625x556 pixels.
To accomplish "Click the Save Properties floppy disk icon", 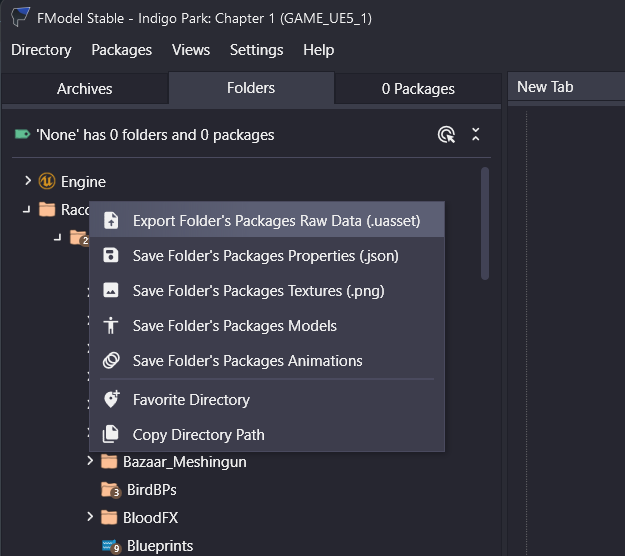I will (111, 256).
